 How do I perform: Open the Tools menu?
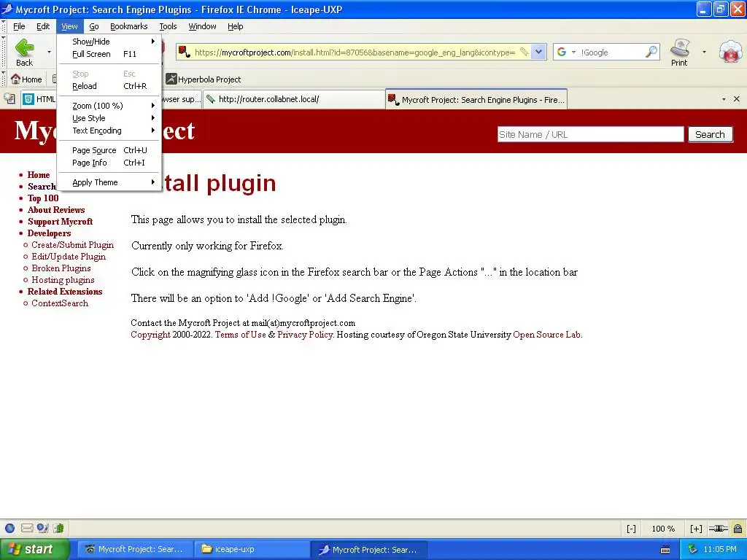pos(168,26)
